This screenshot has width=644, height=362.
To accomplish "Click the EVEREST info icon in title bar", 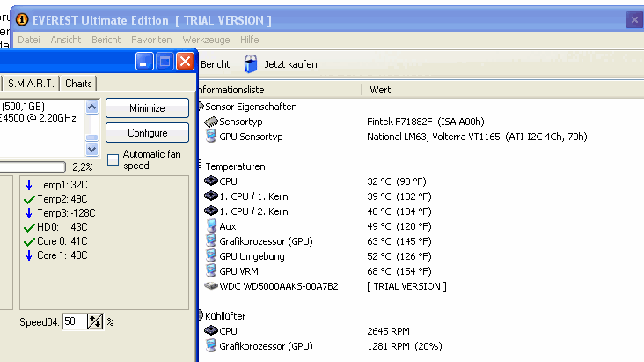I will pyautogui.click(x=22, y=19).
